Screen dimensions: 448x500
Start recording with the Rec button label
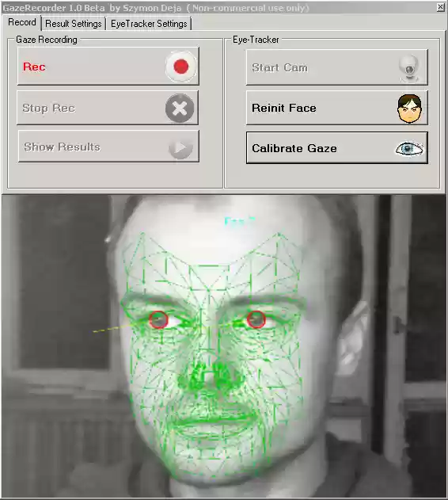(x=34, y=67)
